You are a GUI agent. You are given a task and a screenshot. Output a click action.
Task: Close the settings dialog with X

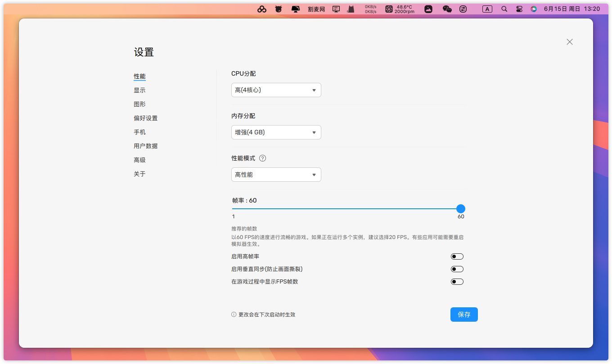(x=569, y=42)
